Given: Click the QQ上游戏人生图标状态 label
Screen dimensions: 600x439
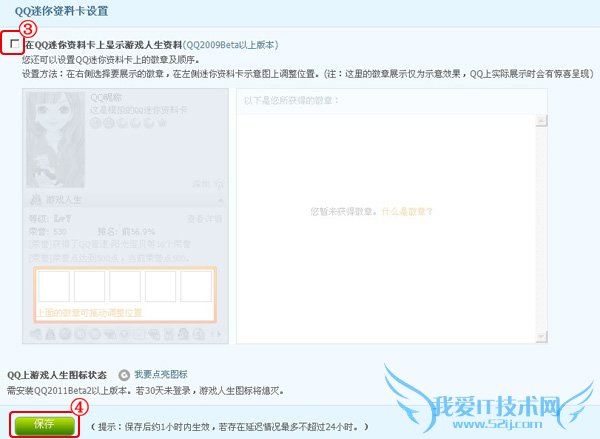Looking at the screenshot, I should click(57, 375).
